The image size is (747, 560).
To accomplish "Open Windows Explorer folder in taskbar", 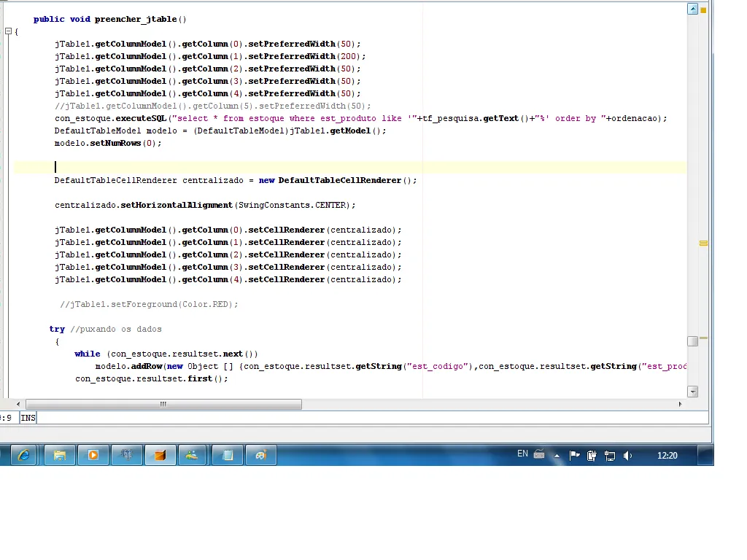I will click(60, 455).
